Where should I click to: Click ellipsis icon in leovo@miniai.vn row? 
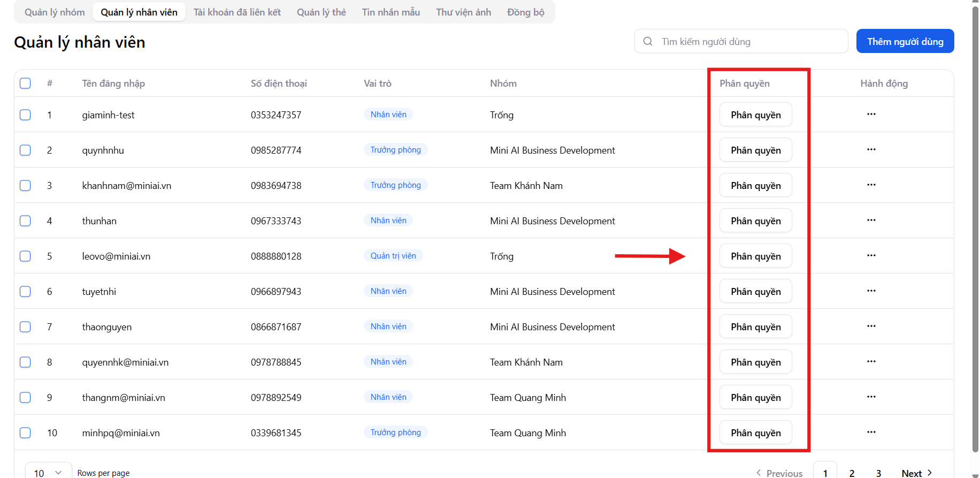point(871,256)
